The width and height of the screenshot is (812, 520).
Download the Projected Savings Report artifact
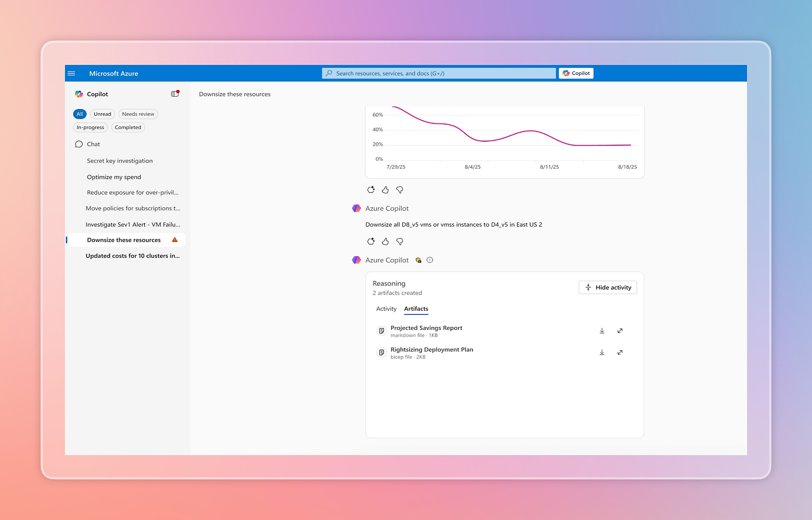click(x=602, y=331)
